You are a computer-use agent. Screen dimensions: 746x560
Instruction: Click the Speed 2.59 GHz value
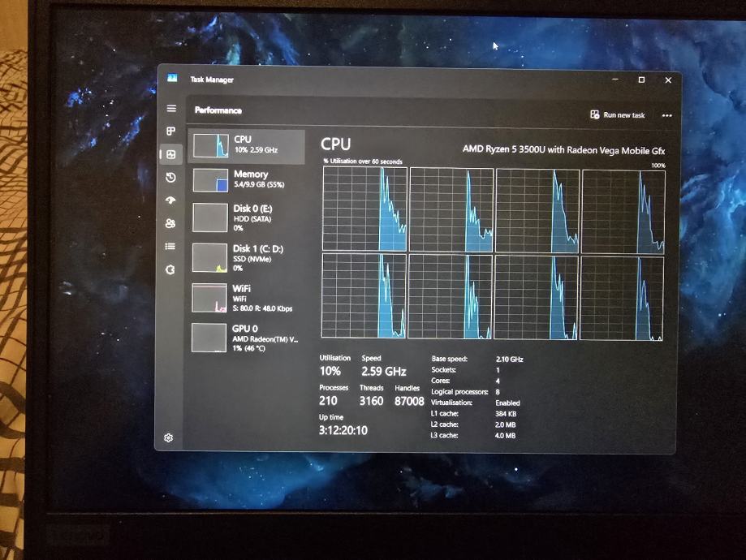coord(383,371)
